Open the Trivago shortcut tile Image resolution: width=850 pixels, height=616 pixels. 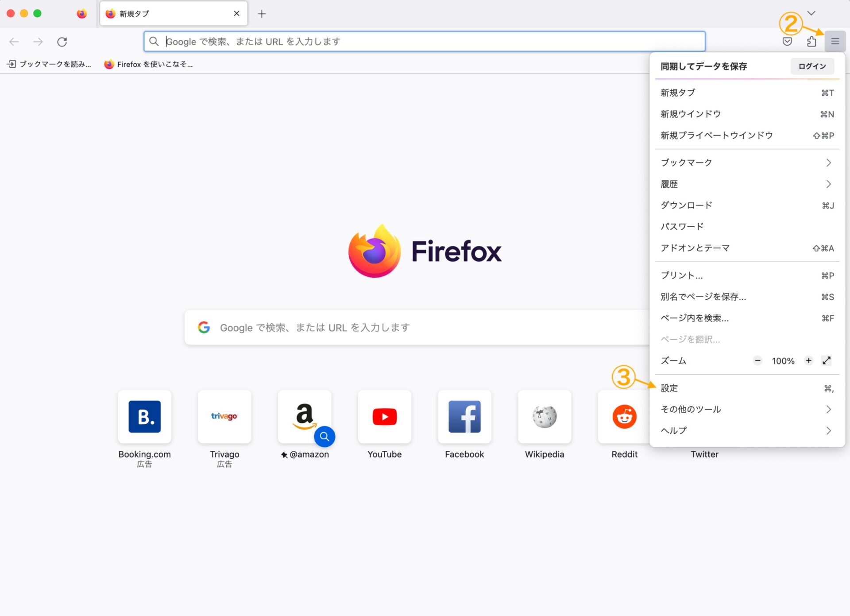pyautogui.click(x=224, y=416)
